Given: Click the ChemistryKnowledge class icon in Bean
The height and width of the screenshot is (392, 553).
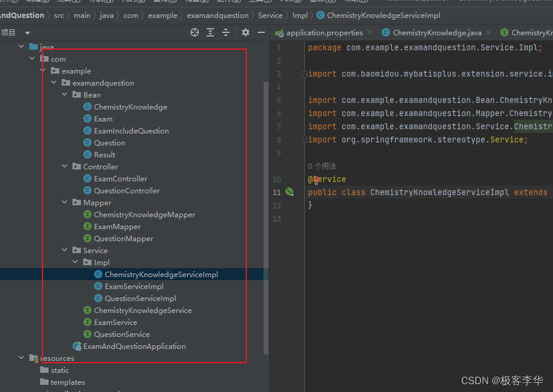Looking at the screenshot, I should point(87,107).
